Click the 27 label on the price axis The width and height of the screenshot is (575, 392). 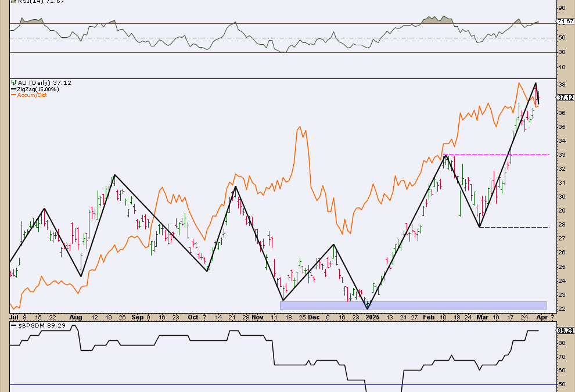pos(562,239)
